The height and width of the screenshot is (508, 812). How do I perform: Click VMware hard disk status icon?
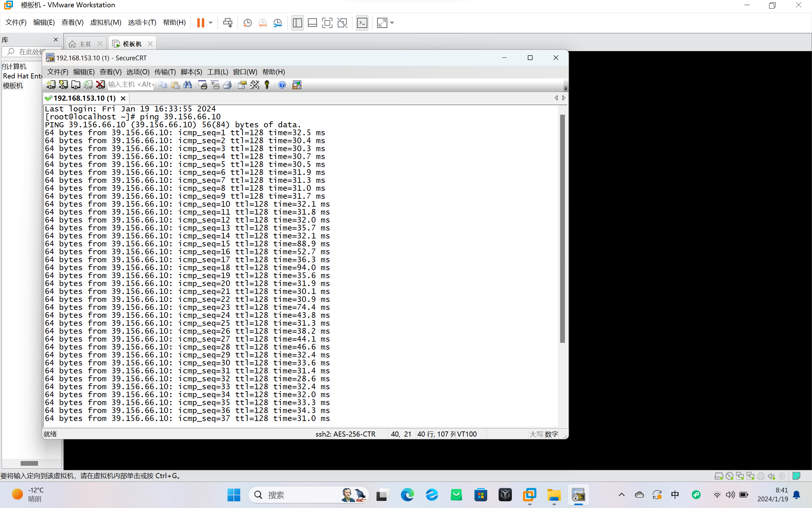[718, 476]
